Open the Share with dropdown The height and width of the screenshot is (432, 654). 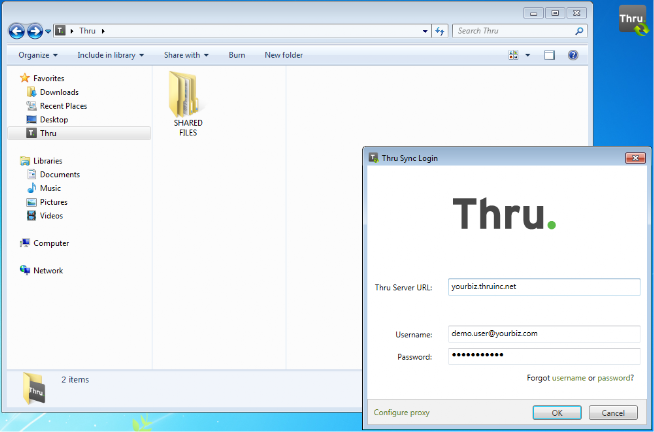click(186, 55)
